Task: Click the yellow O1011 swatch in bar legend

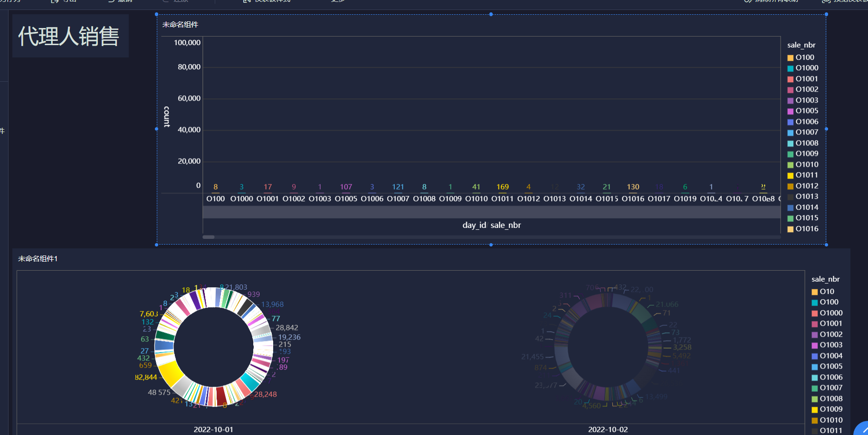Action: (x=791, y=176)
